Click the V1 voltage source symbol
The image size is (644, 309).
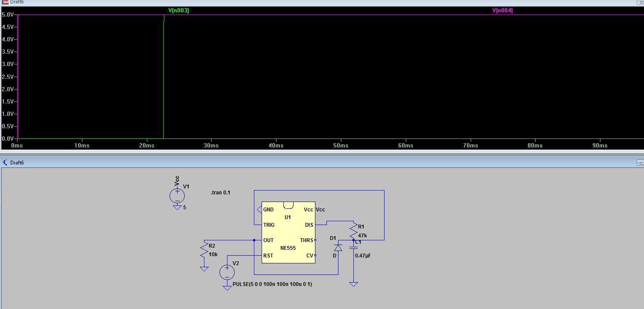tap(177, 196)
